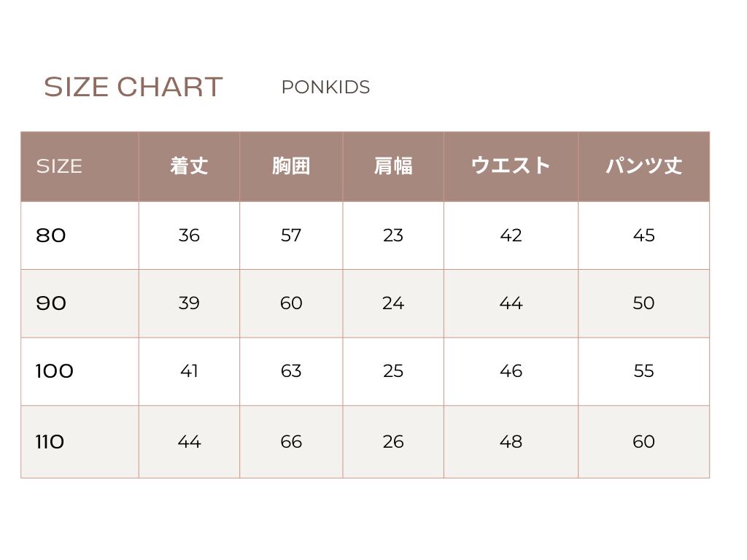Click the パンツ丈 value 50 cell

[643, 303]
